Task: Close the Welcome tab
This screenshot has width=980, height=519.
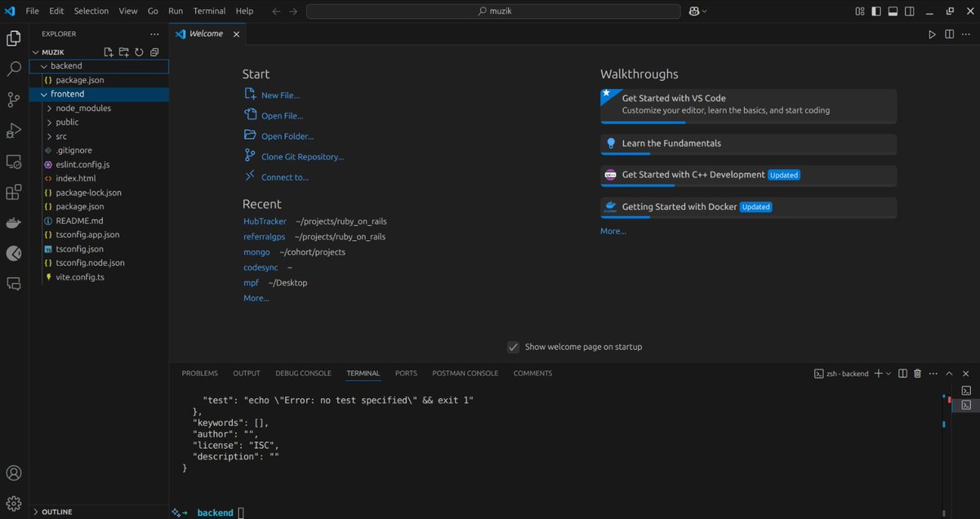Action: [x=237, y=34]
